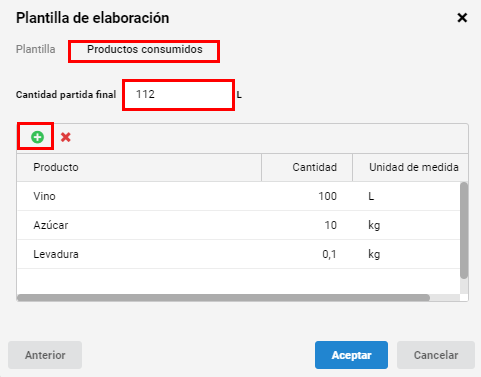This screenshot has width=481, height=377.
Task: Click the 0,1 quantity cell
Action: coord(307,254)
